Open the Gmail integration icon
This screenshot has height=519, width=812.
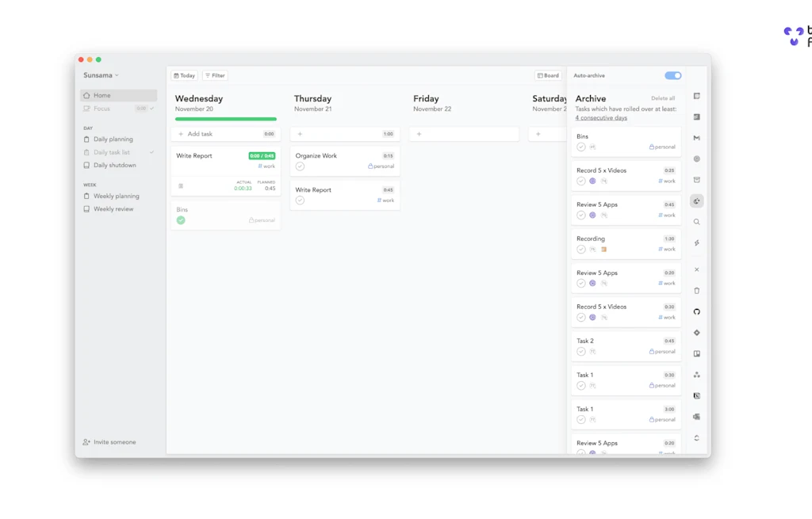[x=696, y=138]
